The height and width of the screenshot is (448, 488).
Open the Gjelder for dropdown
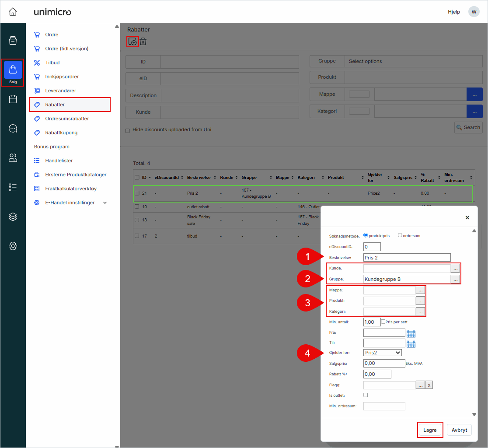[382, 353]
